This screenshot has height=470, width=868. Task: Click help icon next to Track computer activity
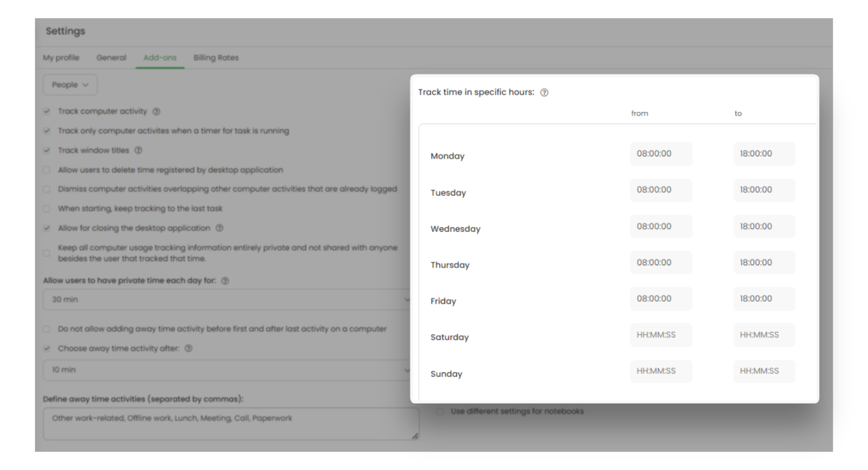156,112
